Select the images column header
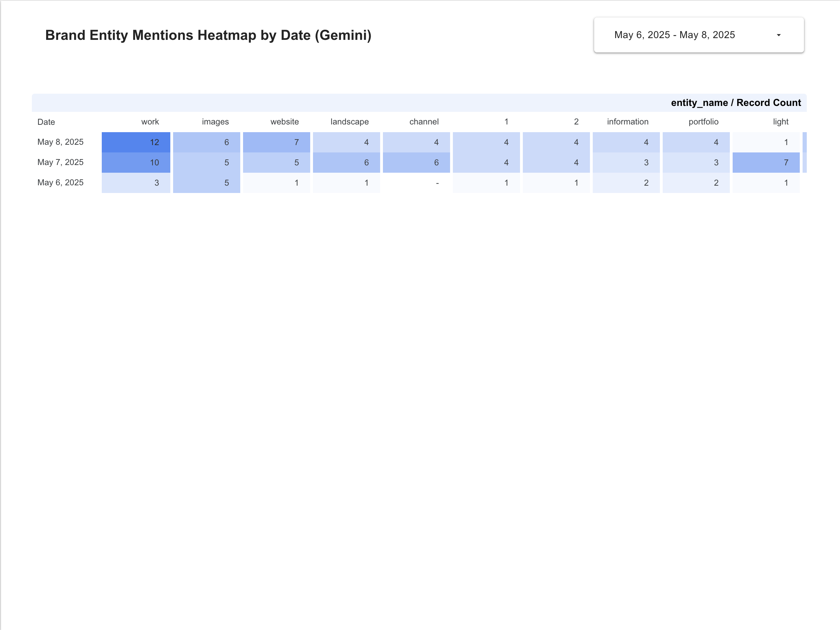The image size is (840, 630). [215, 122]
